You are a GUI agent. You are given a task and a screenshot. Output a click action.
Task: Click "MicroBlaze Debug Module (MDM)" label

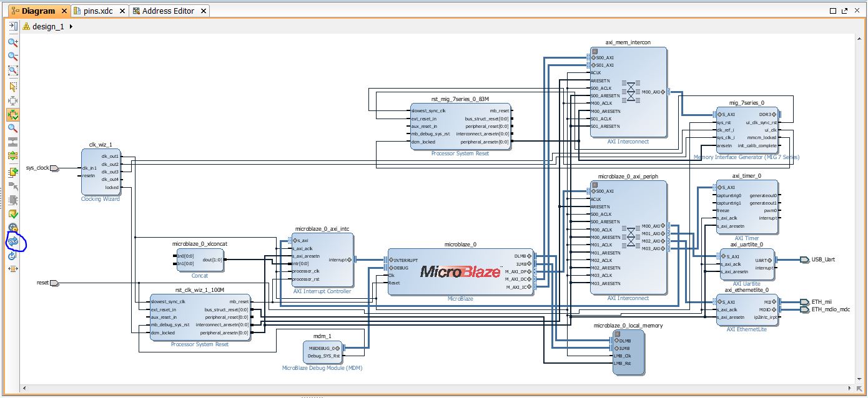[x=322, y=368]
